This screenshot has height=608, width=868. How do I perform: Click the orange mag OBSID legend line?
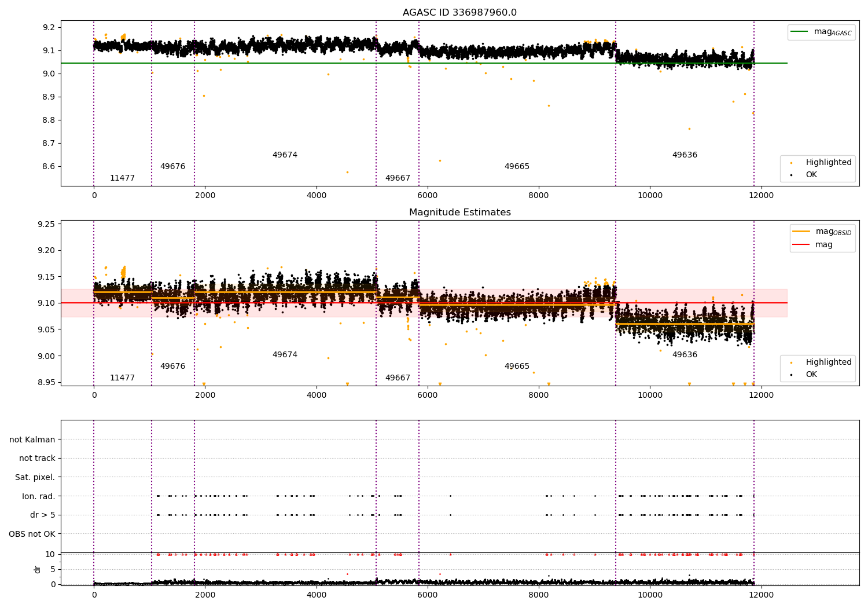tap(801, 232)
